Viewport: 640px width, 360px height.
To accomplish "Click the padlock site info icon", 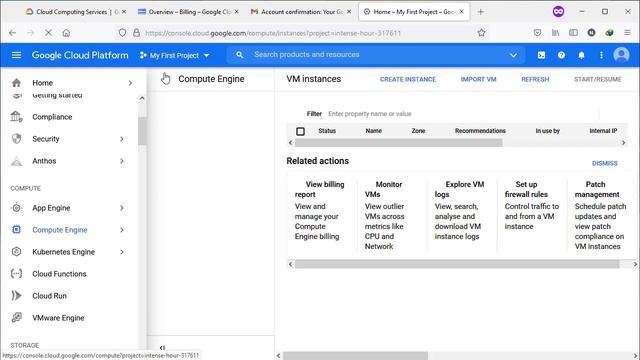I will 136,33.
